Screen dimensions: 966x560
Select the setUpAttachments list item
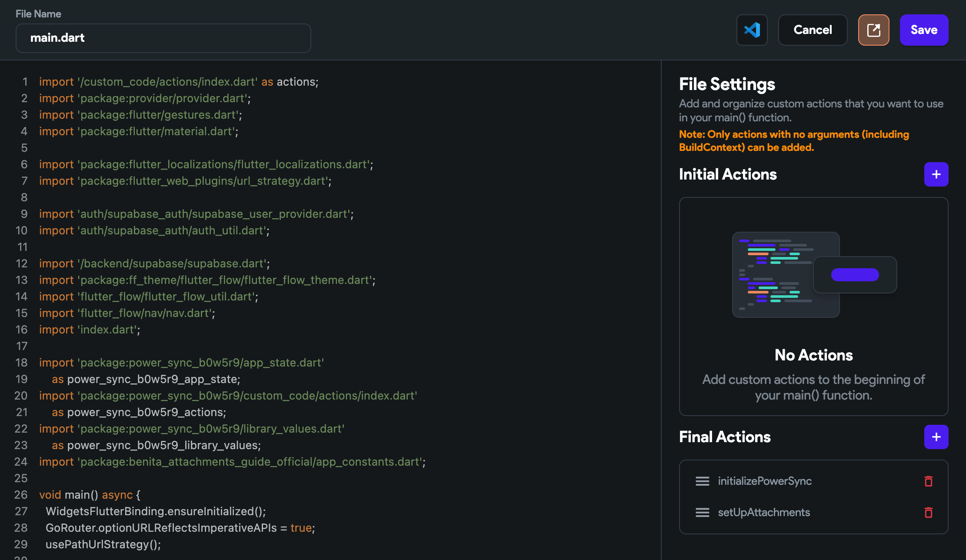764,513
